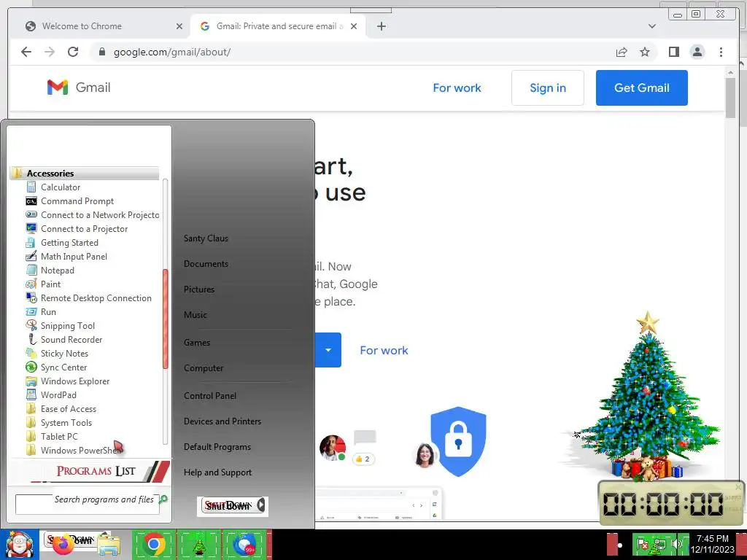Open the Run dialog entry

(48, 311)
